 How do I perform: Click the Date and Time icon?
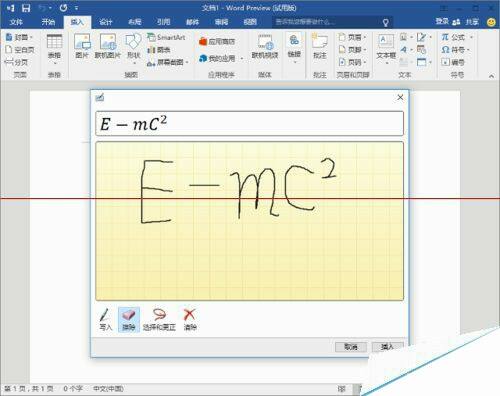(x=421, y=50)
